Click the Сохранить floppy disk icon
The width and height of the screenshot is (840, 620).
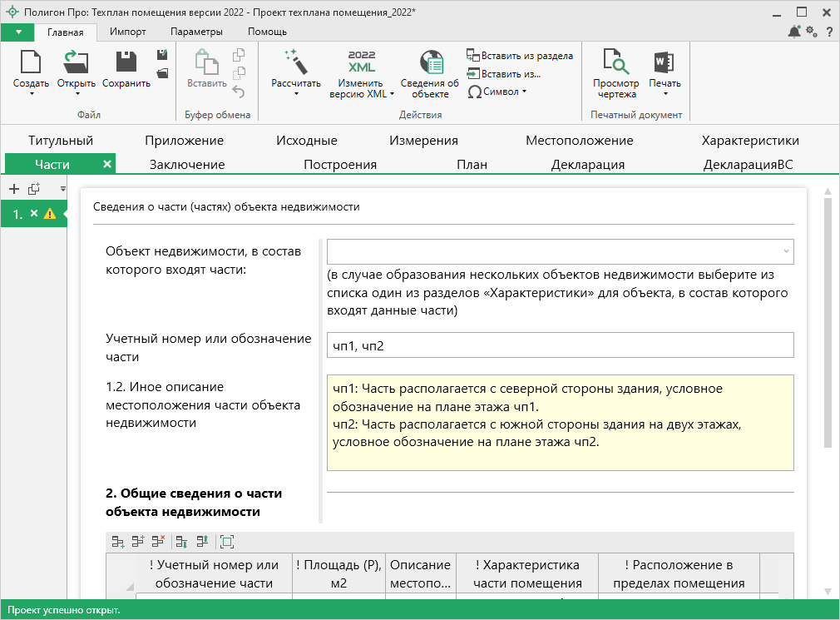(x=126, y=62)
